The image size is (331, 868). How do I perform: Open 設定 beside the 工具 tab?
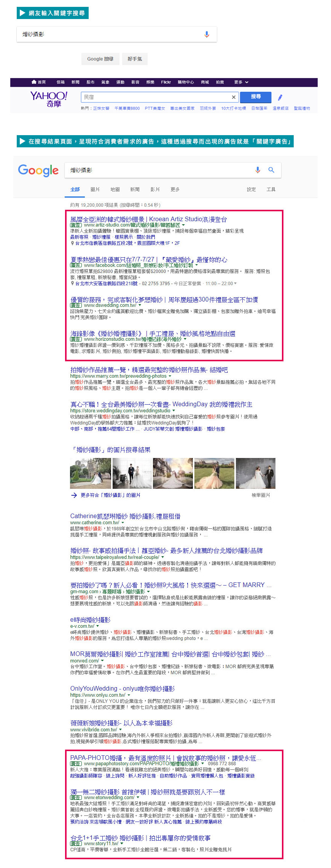pyautogui.click(x=251, y=189)
